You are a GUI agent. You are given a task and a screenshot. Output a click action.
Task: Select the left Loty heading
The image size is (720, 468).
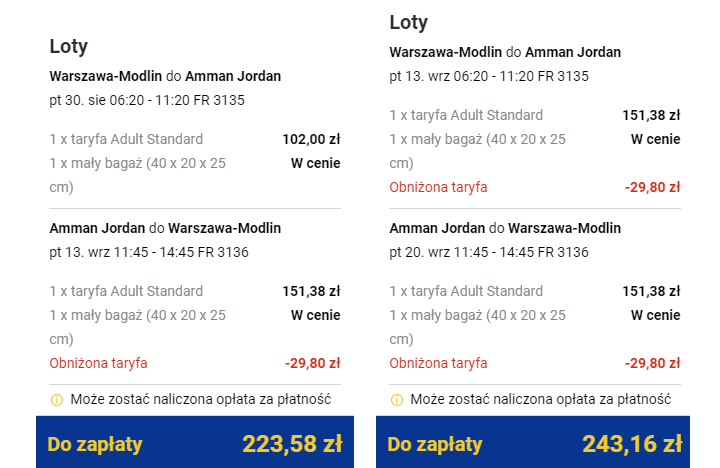point(68,46)
